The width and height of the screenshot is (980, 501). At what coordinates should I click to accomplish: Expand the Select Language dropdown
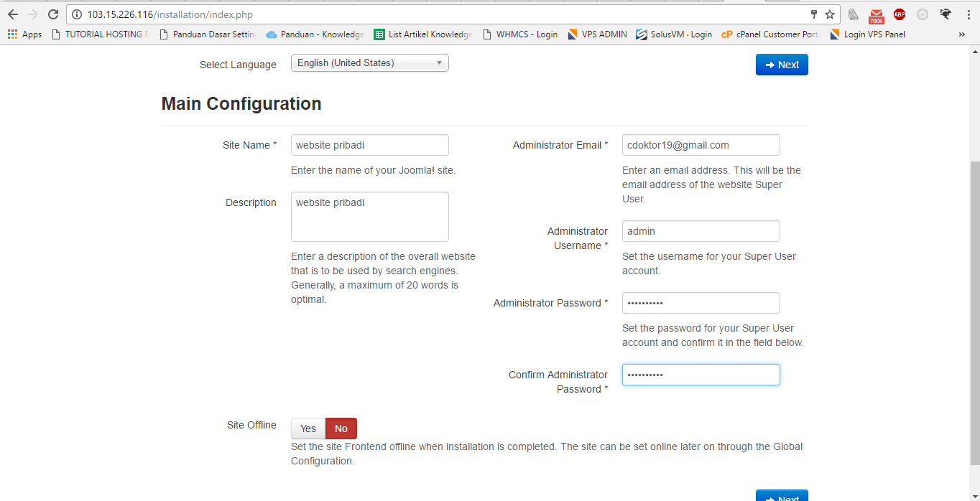click(369, 63)
